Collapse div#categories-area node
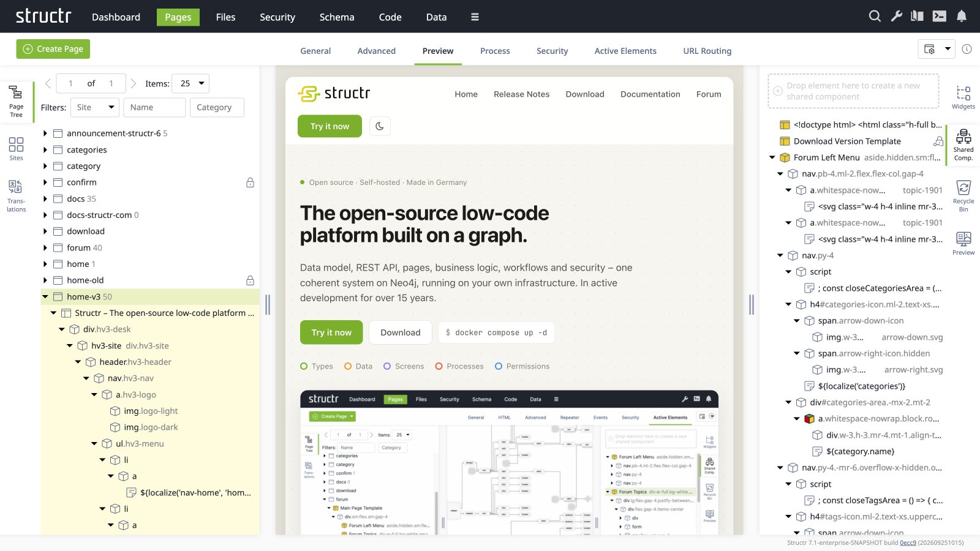 [789, 403]
